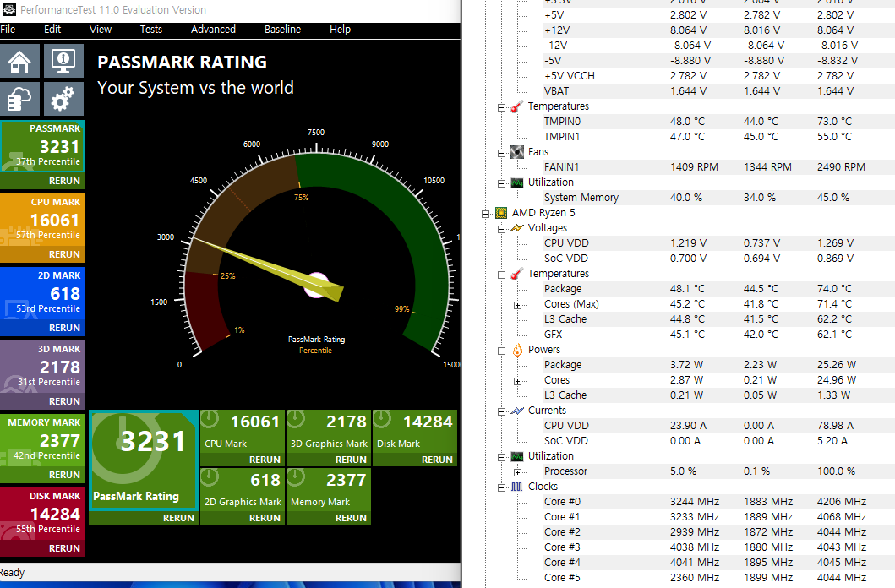Collapse the Fans node

point(501,153)
